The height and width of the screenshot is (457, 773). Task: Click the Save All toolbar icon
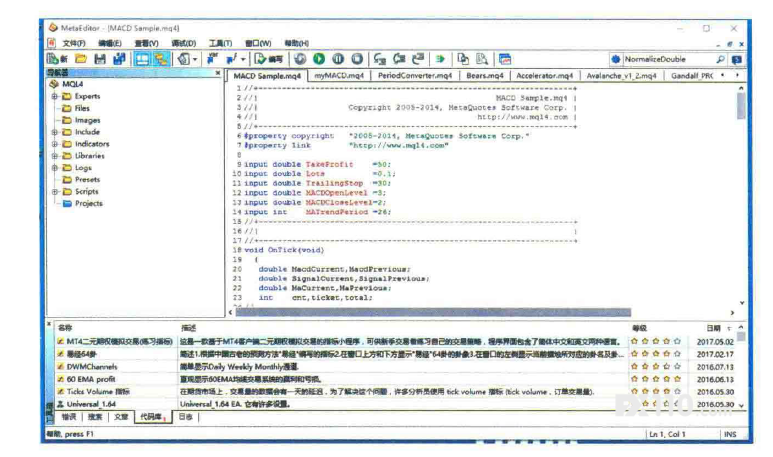(119, 59)
